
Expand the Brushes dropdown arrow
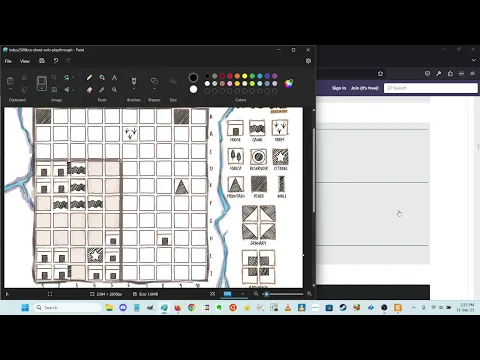pos(134,89)
